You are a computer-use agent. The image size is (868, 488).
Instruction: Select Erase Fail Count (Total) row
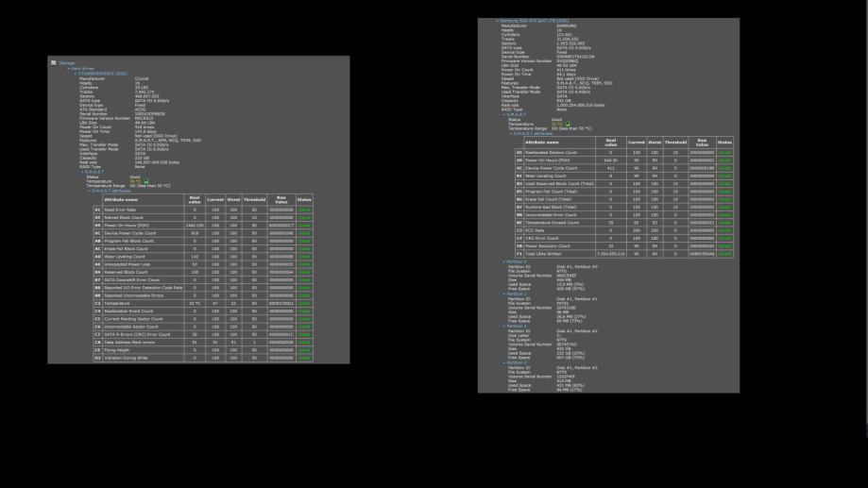click(624, 199)
